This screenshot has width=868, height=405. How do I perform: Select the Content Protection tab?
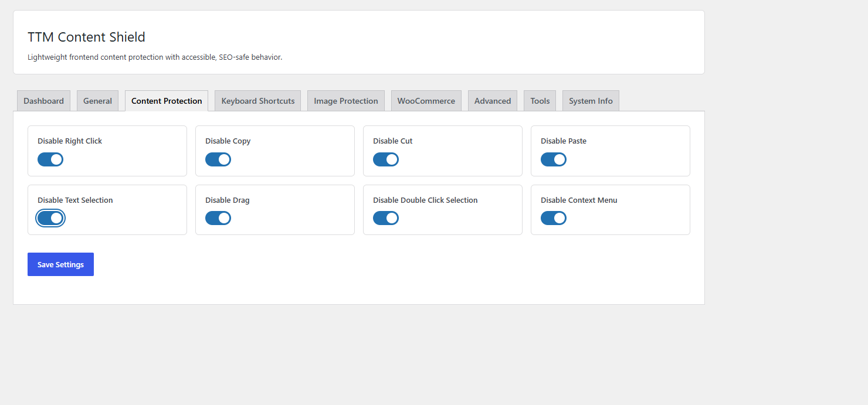tap(167, 101)
